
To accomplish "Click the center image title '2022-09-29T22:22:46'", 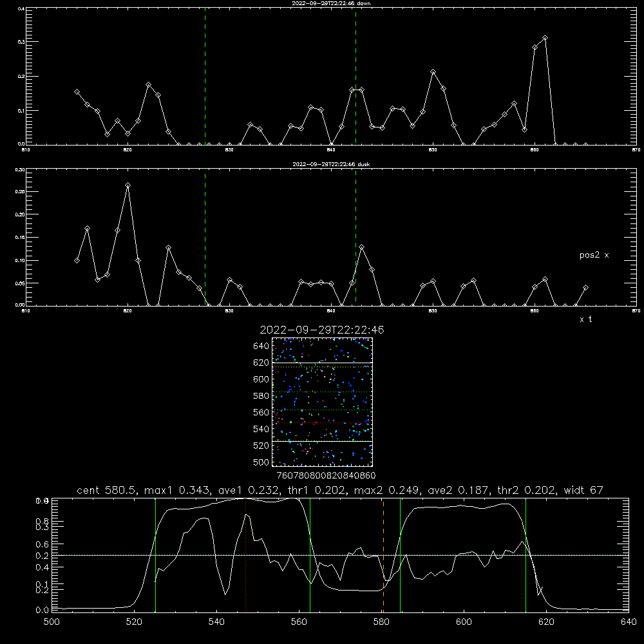I will 322,330.
